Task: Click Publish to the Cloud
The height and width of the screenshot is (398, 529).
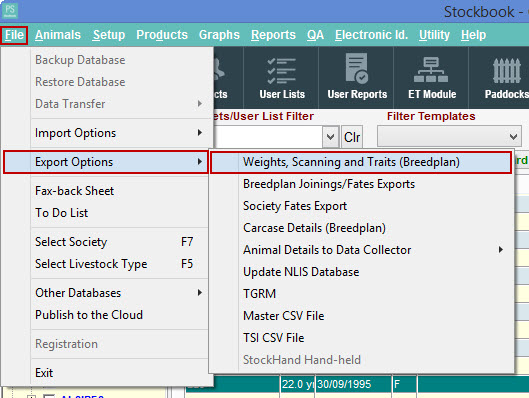Action: [89, 315]
